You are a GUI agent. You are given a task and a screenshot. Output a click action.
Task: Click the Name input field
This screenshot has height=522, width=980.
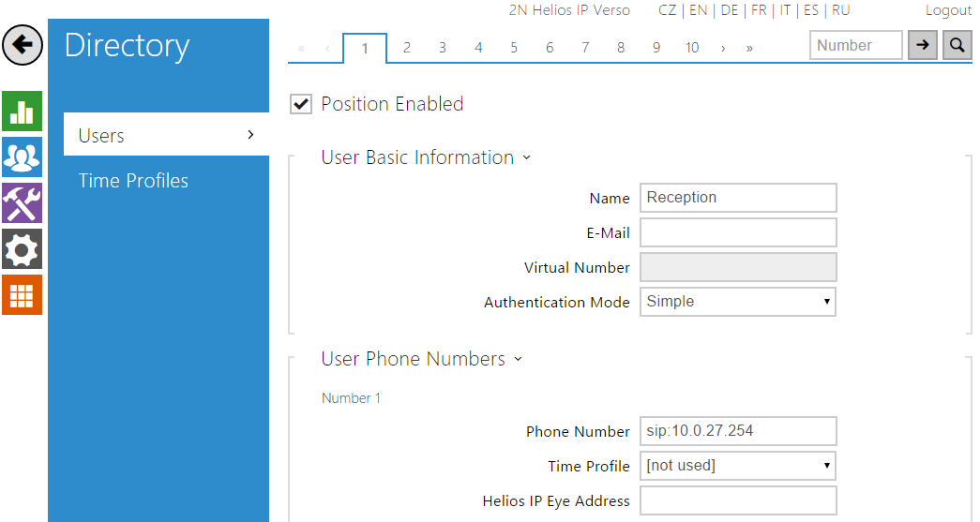(737, 198)
